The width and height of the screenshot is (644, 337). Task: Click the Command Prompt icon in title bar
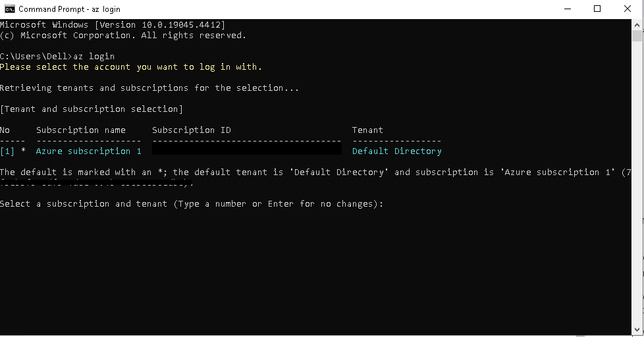(9, 9)
